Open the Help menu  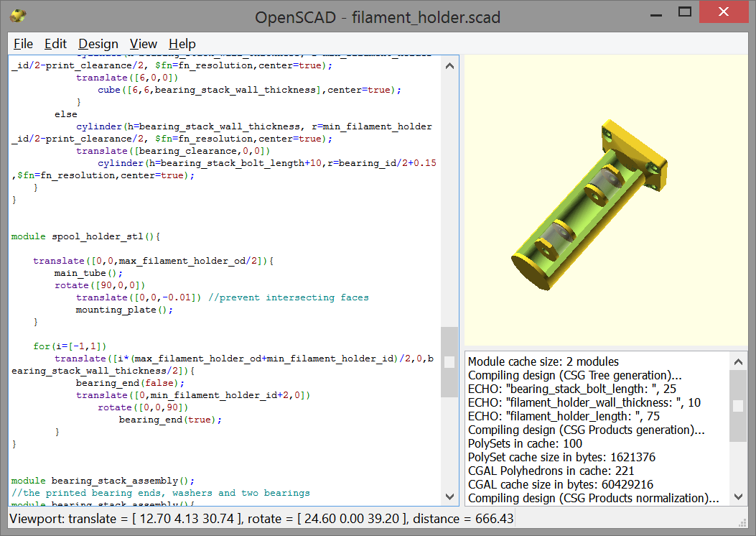(182, 44)
